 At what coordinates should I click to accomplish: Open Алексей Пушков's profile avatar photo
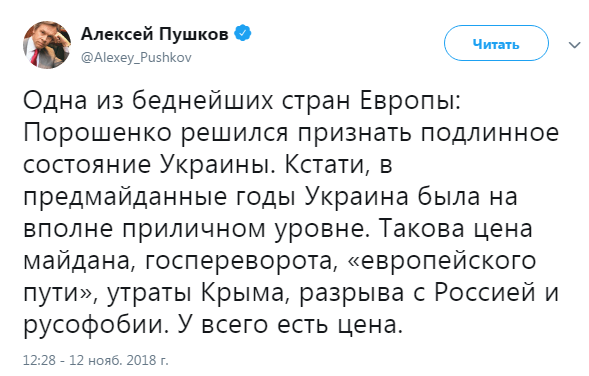pos(47,45)
